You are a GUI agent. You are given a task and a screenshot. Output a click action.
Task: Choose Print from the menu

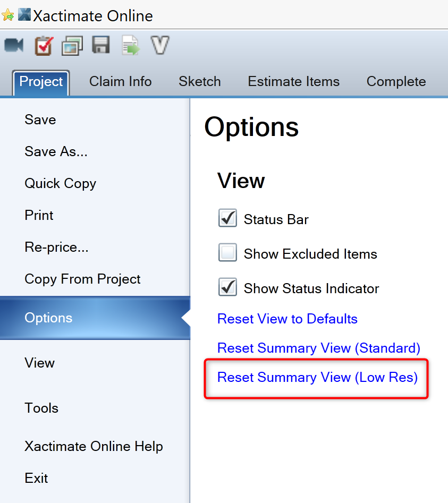pos(39,215)
